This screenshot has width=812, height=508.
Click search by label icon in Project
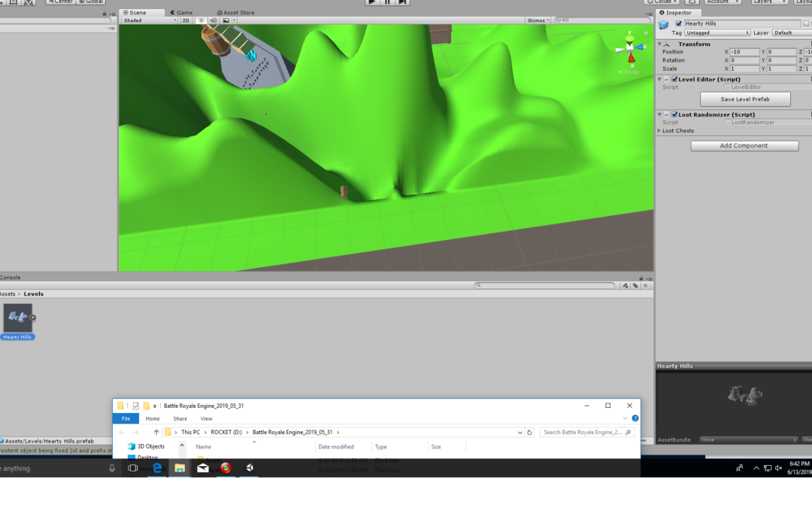pyautogui.click(x=635, y=286)
